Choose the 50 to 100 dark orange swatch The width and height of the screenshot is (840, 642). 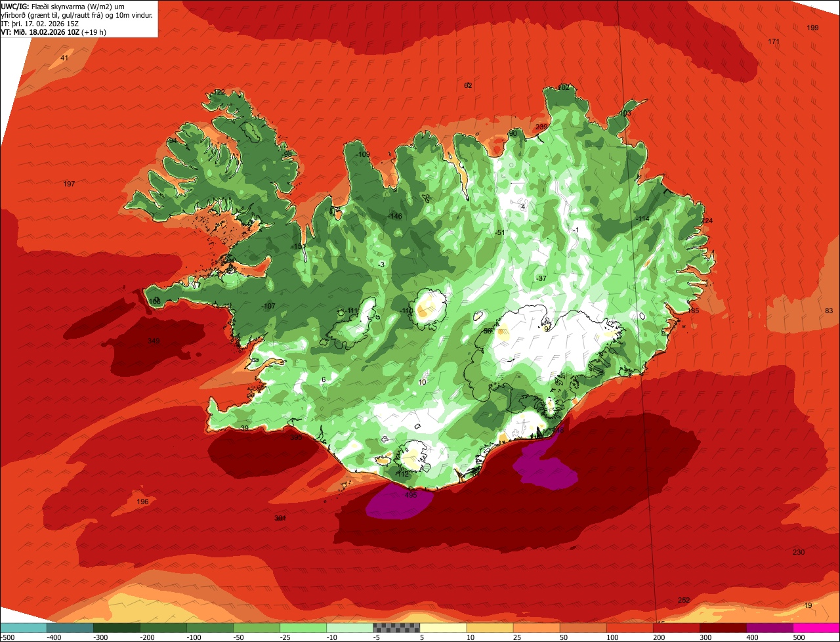point(583,628)
